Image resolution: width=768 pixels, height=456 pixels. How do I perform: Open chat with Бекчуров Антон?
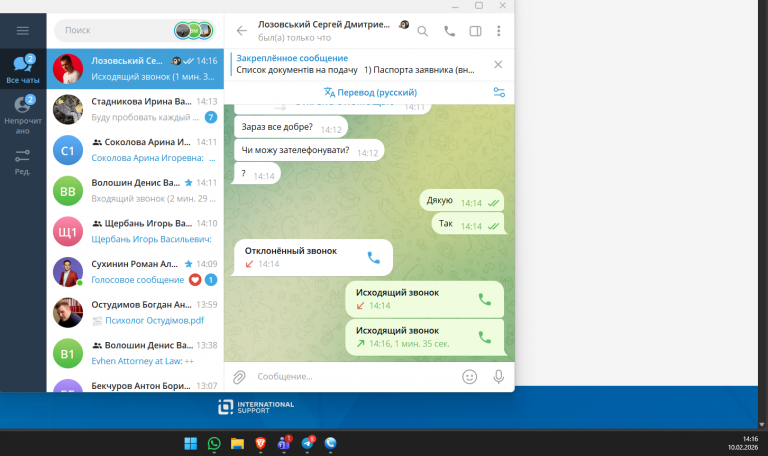point(135,384)
